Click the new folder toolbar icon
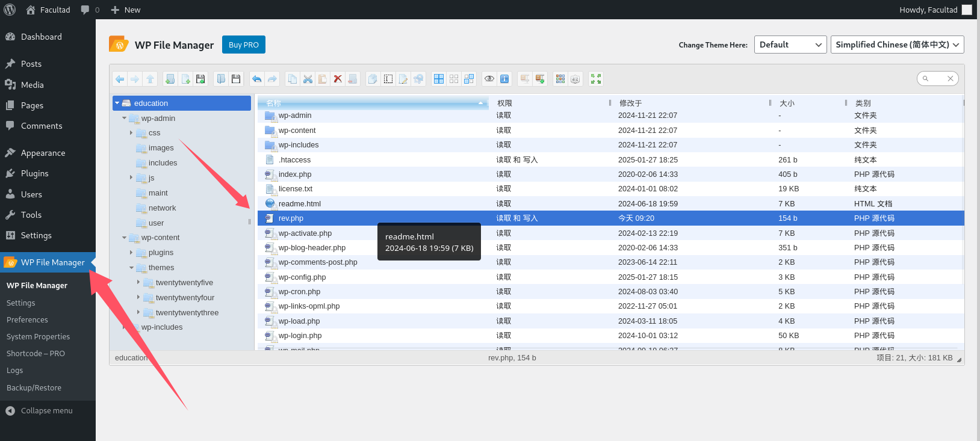The height and width of the screenshot is (441, 980). 170,79
